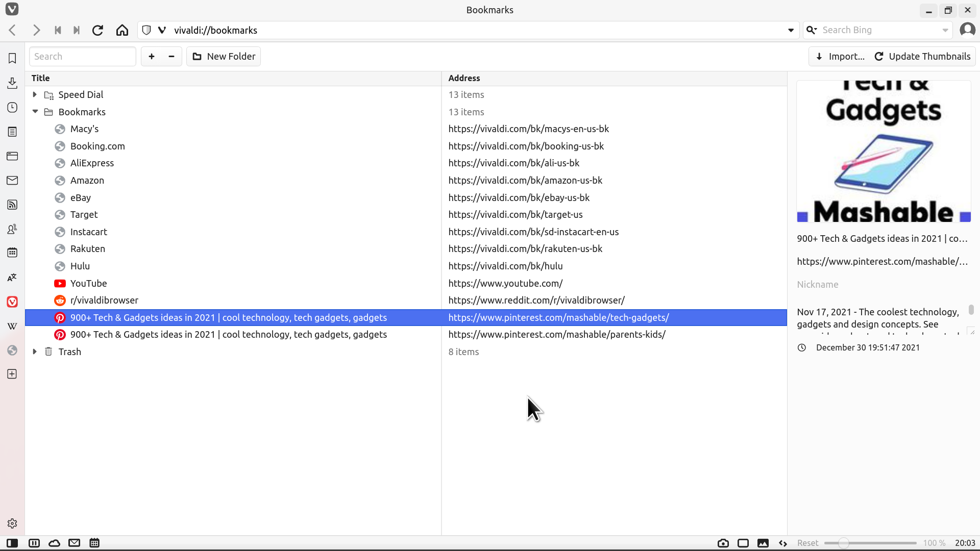Click the parents-kids Pinterest address
Image resolution: width=980 pixels, height=551 pixels.
pyautogui.click(x=557, y=334)
